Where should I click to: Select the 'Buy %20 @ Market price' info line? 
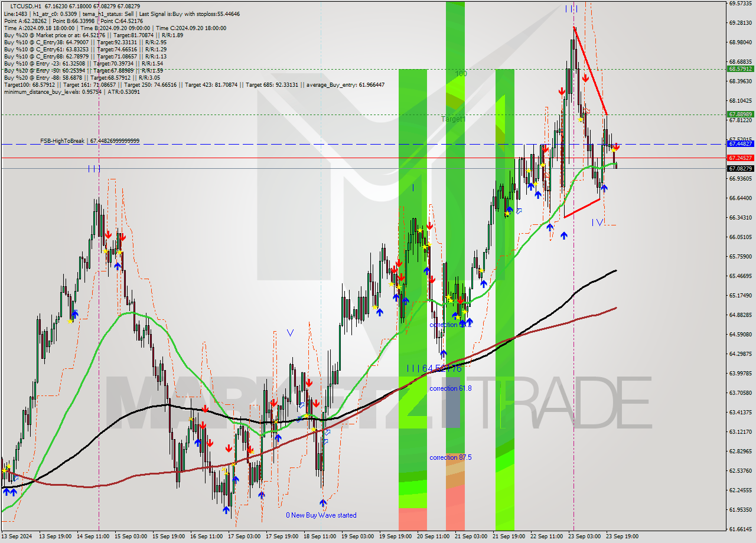pos(93,35)
